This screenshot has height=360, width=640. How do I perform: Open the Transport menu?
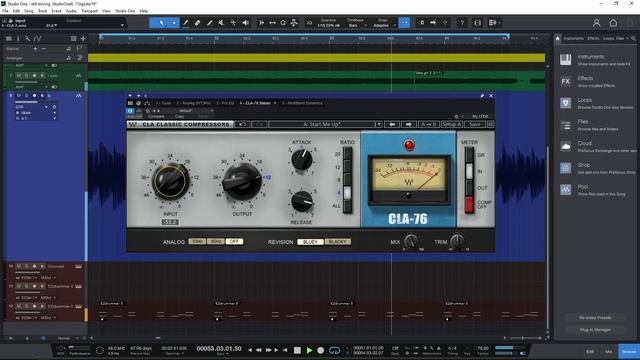(x=89, y=11)
